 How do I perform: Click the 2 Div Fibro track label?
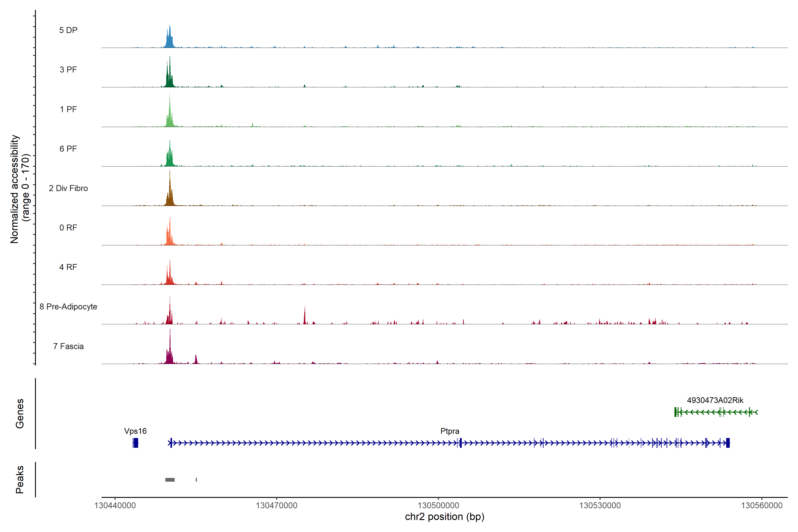[x=68, y=188]
